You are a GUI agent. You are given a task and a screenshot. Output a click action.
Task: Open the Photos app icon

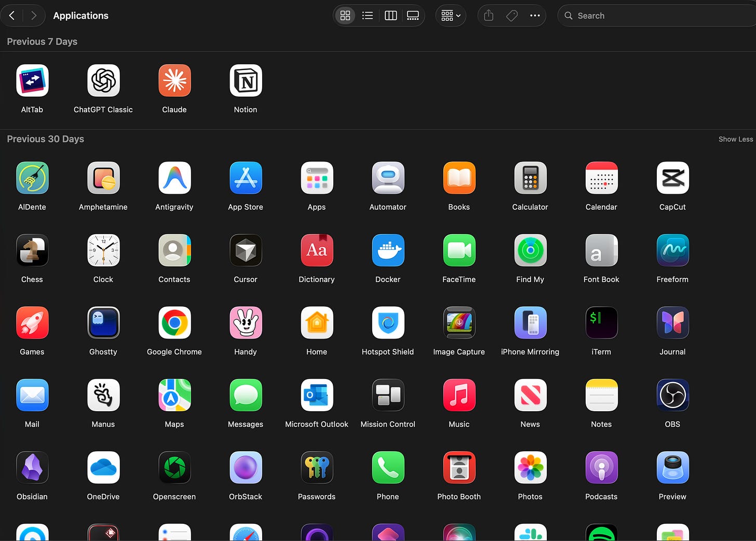click(530, 467)
